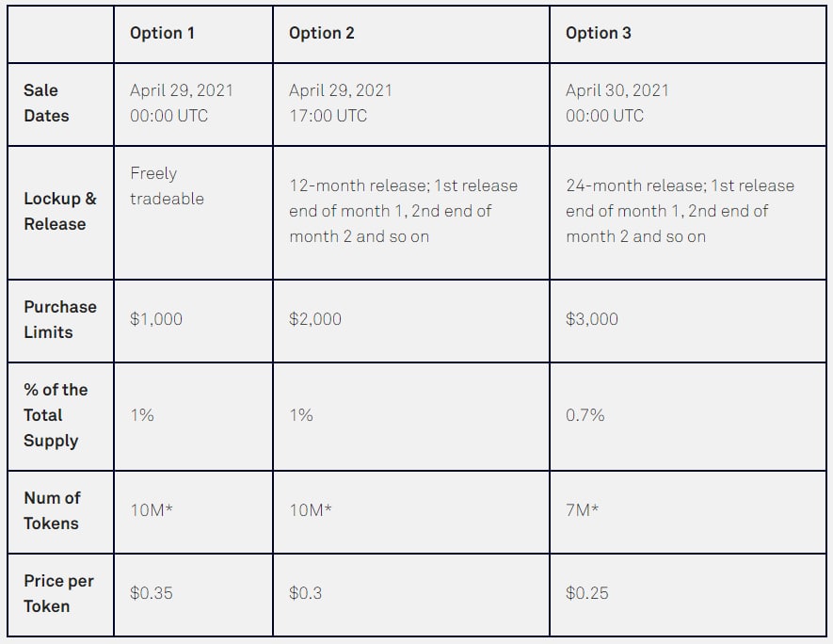Image resolution: width=833 pixels, height=644 pixels.
Task: Click the Option 1 column header
Action: [163, 33]
